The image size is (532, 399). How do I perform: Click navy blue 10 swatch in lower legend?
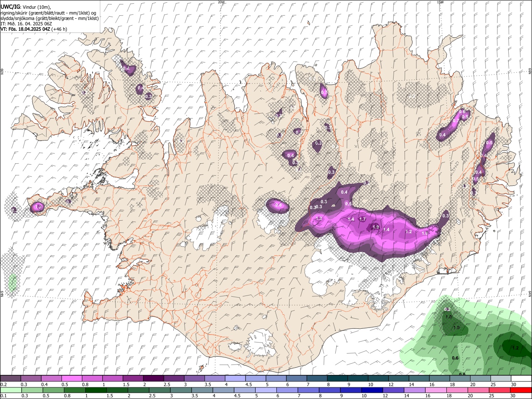372,390
